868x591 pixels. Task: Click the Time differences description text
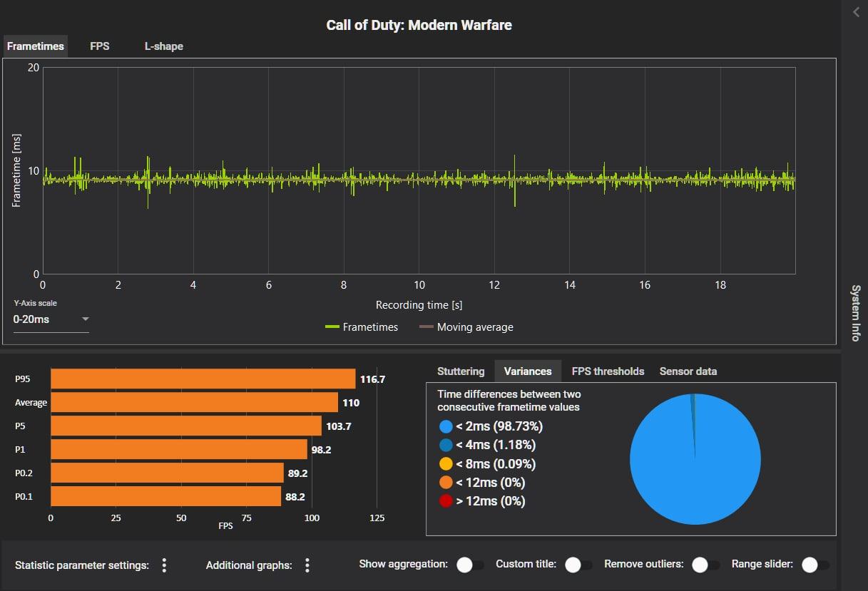tap(509, 401)
